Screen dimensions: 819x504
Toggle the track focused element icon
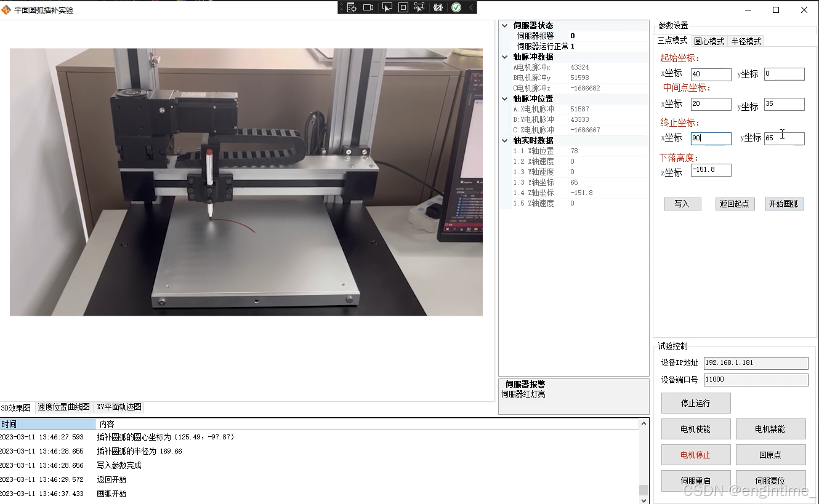420,7
